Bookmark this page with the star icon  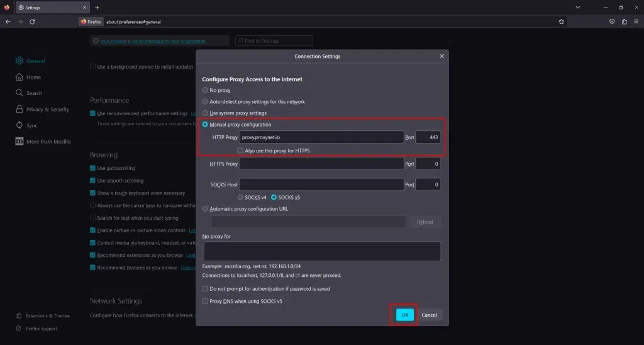[x=562, y=22]
